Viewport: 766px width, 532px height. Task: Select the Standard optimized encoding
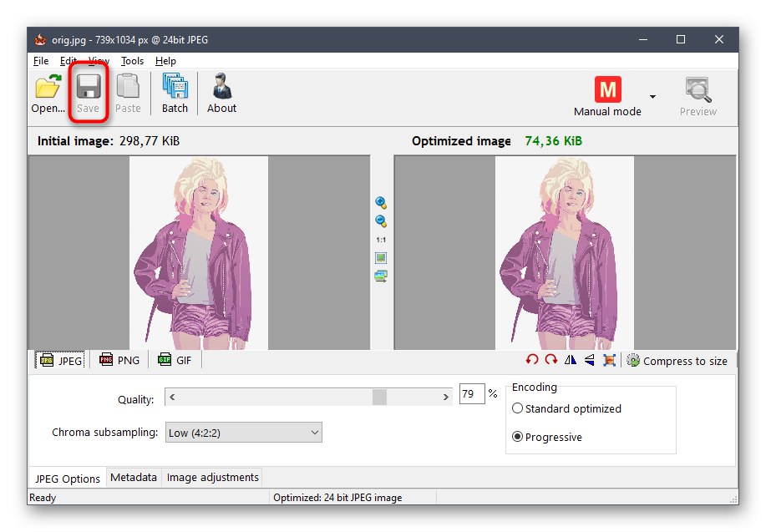[566, 408]
